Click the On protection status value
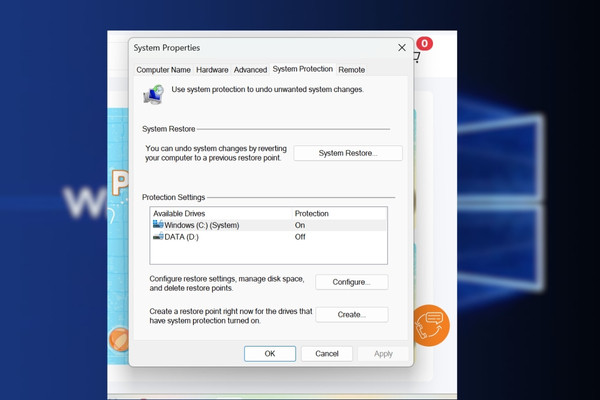 coord(300,225)
